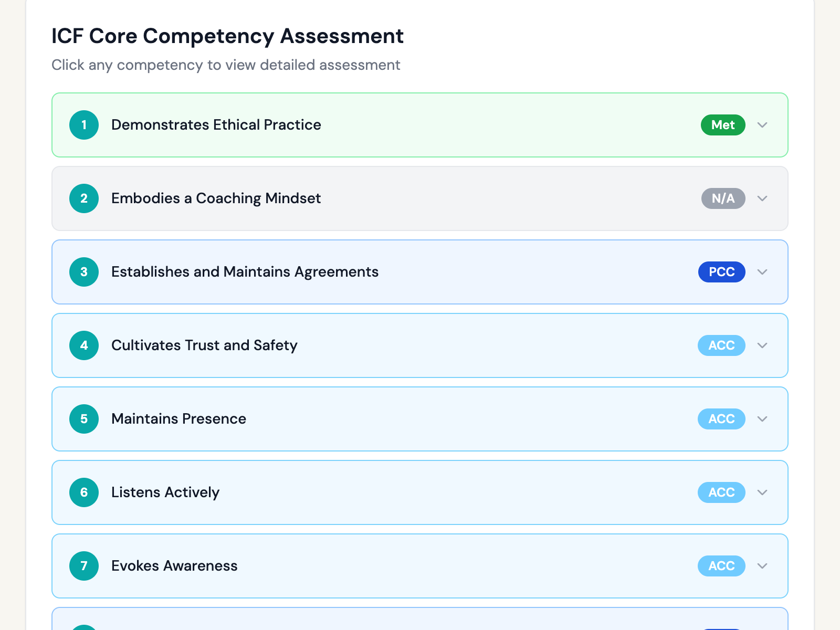Expand Establishes and Maintains Agreements chevron
The width and height of the screenshot is (840, 630).
(x=762, y=272)
